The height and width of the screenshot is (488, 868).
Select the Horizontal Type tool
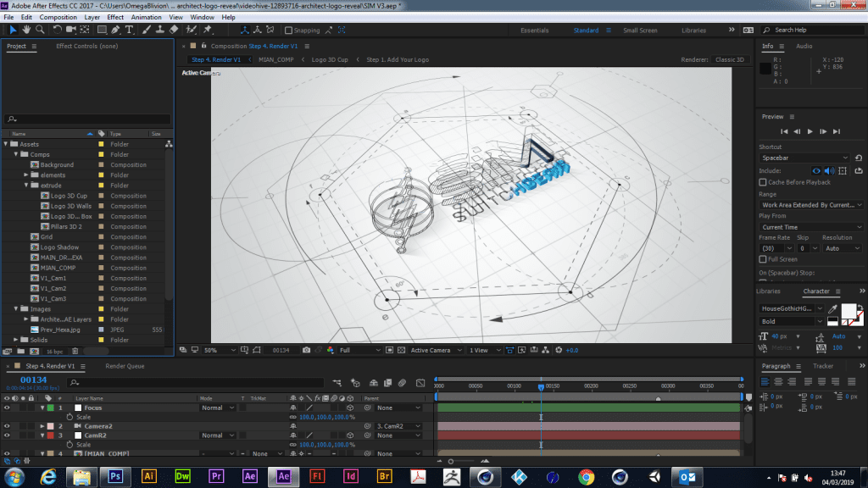point(130,30)
